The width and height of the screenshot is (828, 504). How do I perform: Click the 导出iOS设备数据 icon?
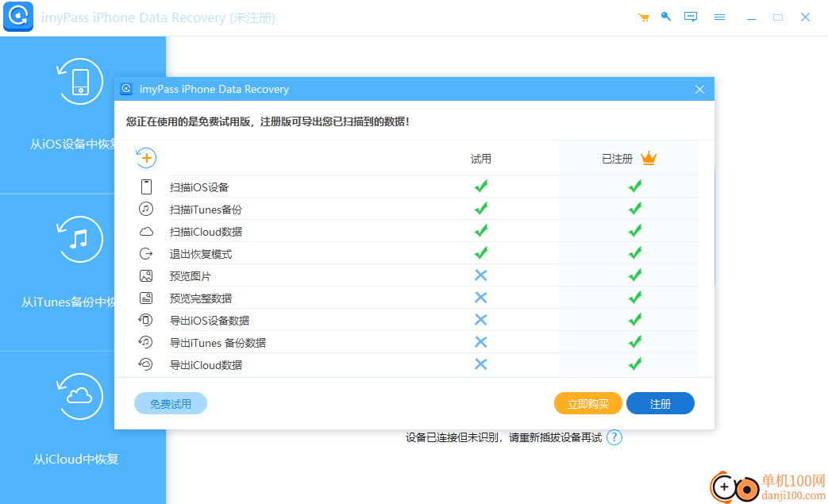point(146,321)
